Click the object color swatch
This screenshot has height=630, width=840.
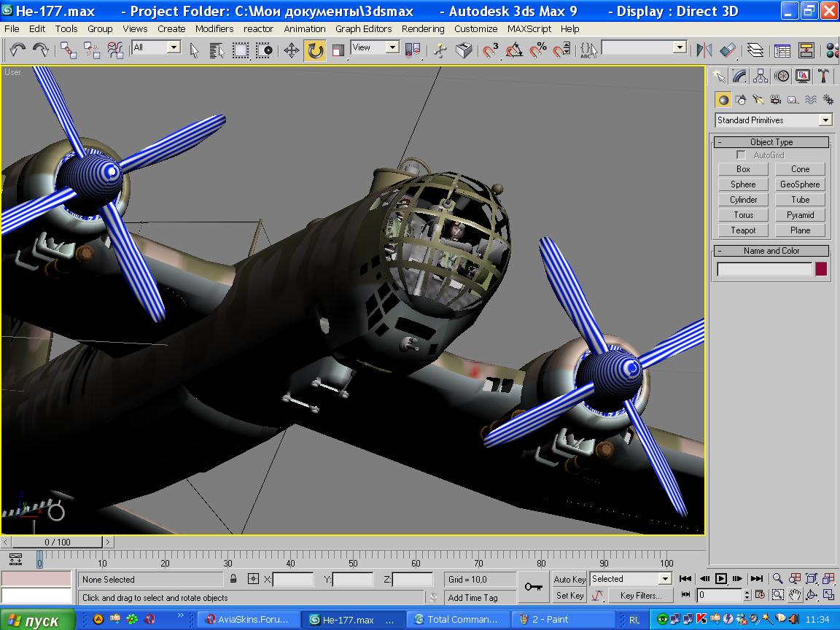click(x=821, y=269)
